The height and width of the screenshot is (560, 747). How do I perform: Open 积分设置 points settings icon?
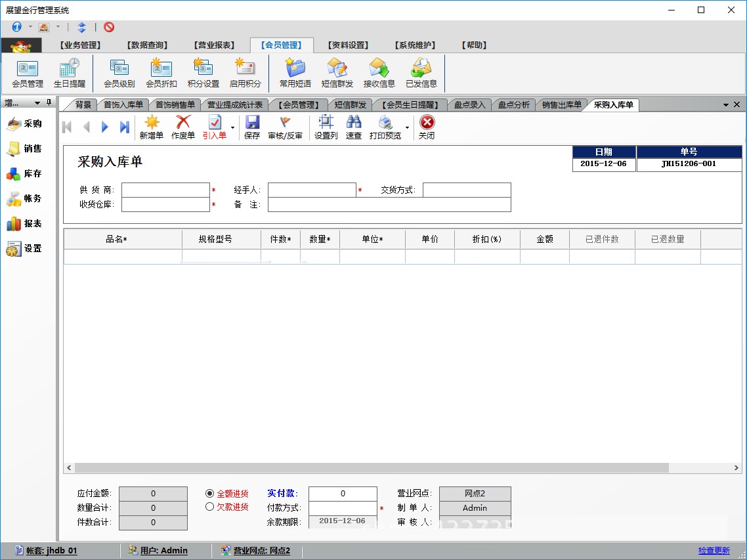coord(203,74)
